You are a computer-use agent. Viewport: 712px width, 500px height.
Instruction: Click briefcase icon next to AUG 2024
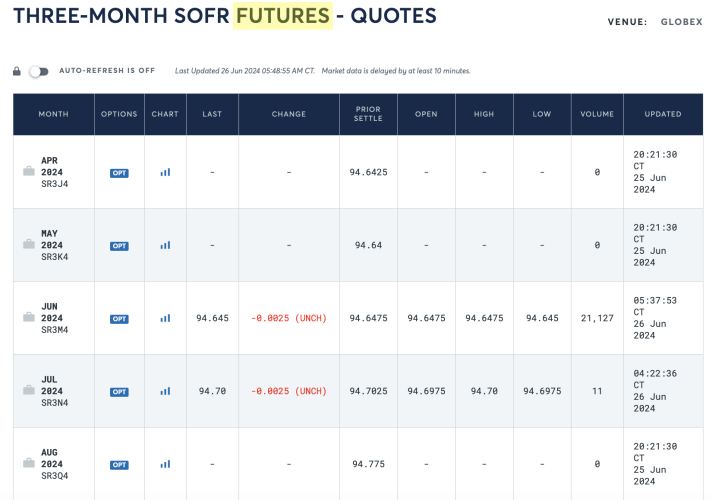29,463
